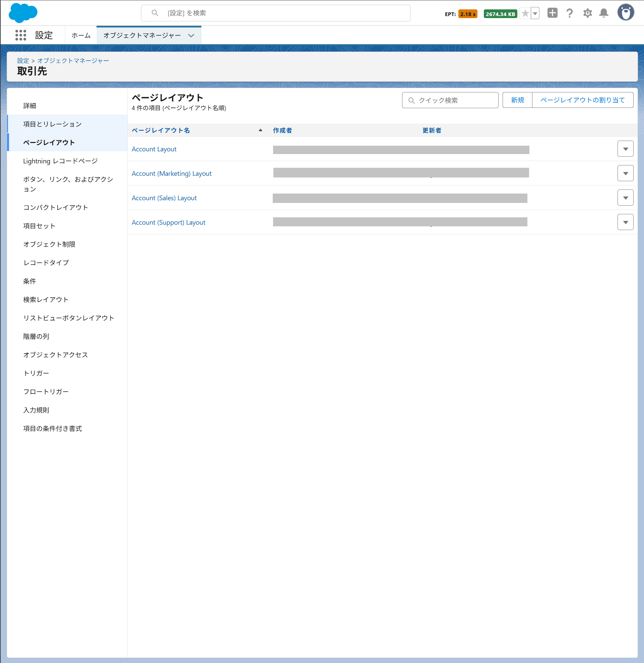This screenshot has height=663, width=644.
Task: Click the user avatar profile icon
Action: (625, 13)
